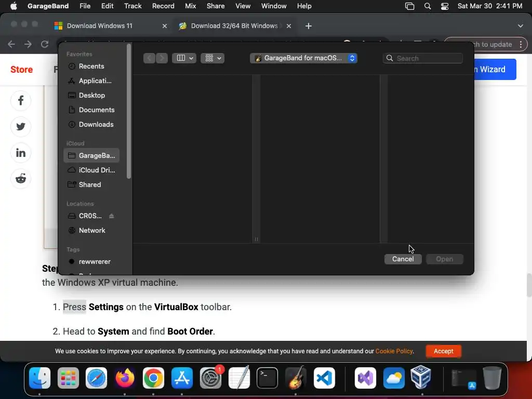Viewport: 532px width, 399px height.
Task: Click the browser back arrow
Action: [x=11, y=44]
